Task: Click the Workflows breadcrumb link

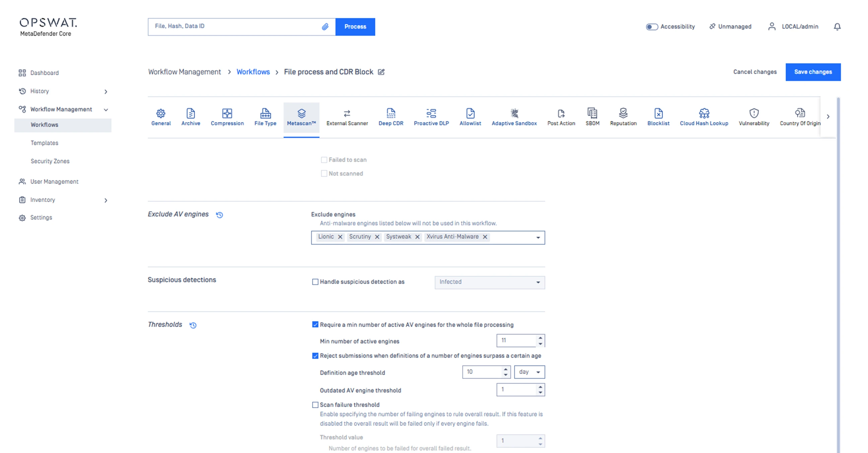Action: (253, 72)
